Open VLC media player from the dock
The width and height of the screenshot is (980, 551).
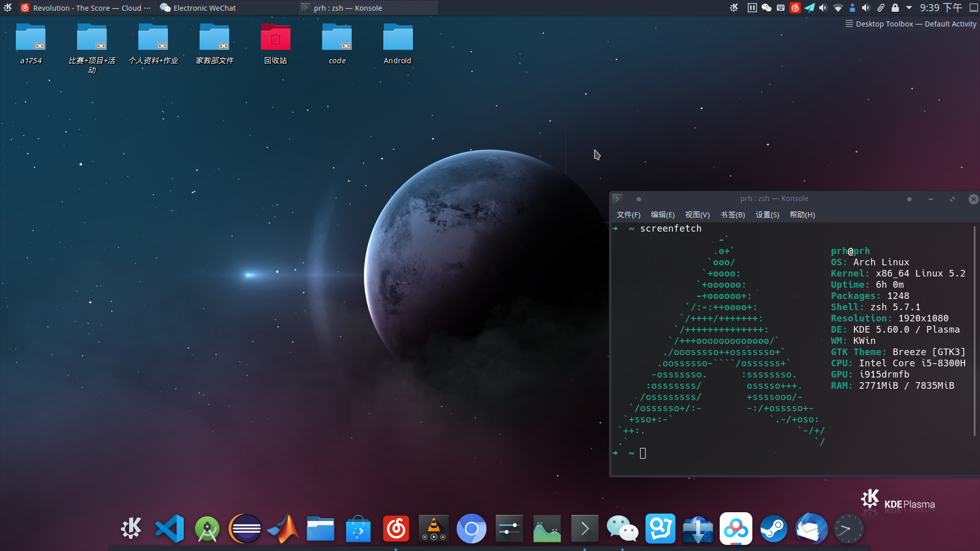tap(434, 529)
